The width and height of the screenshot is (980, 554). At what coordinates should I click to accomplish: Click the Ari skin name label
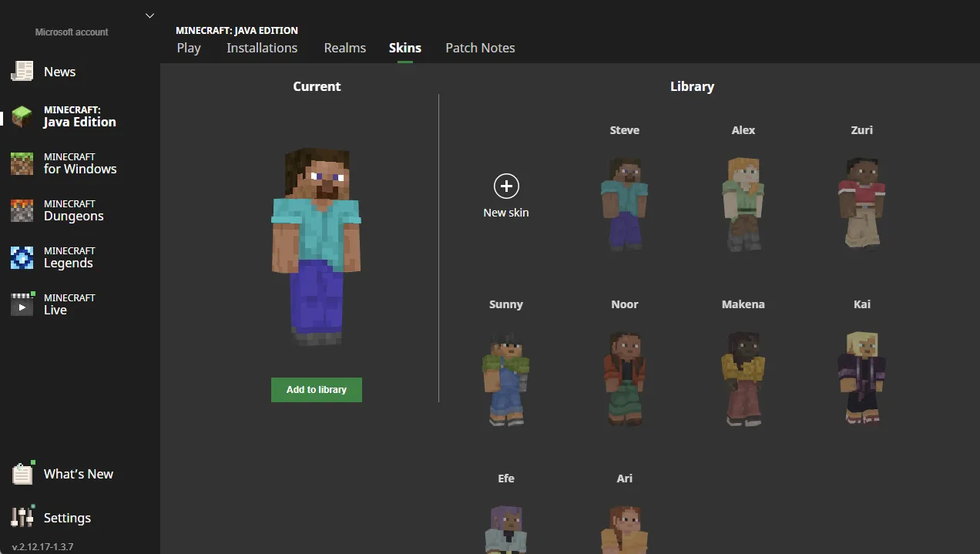pyautogui.click(x=625, y=478)
